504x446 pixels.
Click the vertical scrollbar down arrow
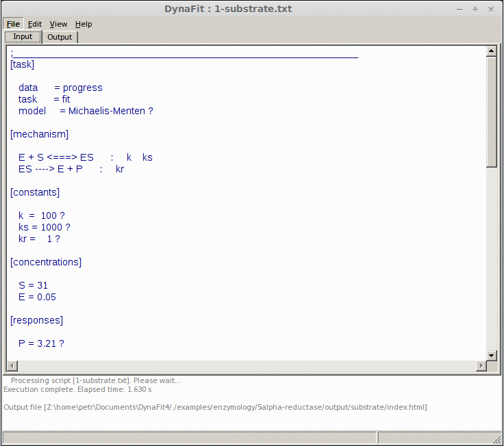click(491, 356)
